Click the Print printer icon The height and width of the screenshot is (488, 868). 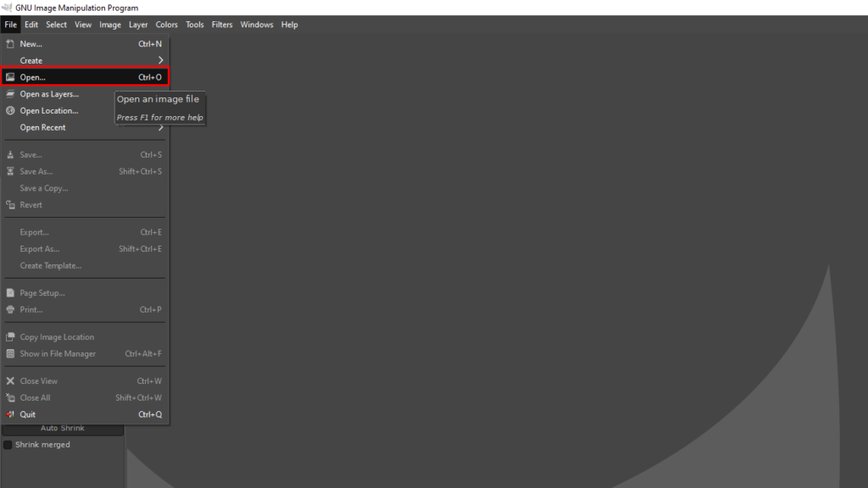10,309
